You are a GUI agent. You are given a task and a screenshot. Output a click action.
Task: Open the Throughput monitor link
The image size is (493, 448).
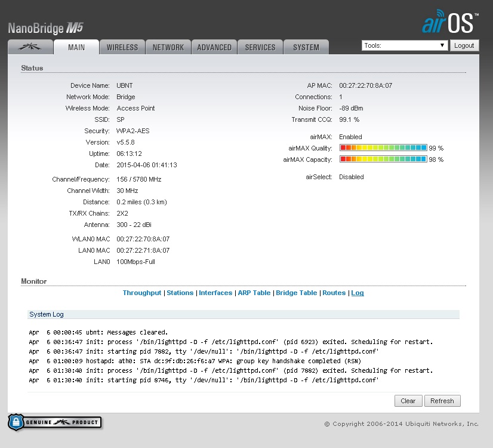tap(142, 293)
